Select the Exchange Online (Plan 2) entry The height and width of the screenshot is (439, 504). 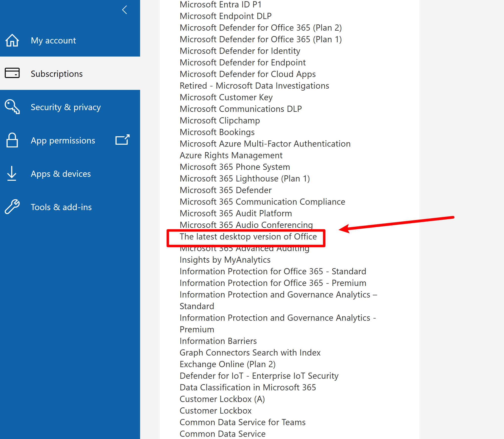[x=228, y=364]
